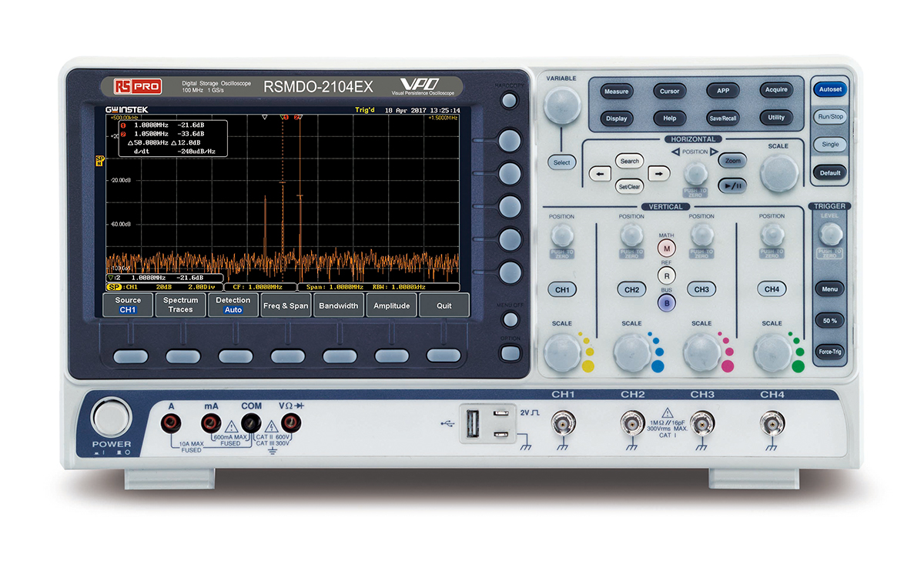This screenshot has height=564, width=924.
Task: Click the purple BUS B button
Action: pos(666,302)
